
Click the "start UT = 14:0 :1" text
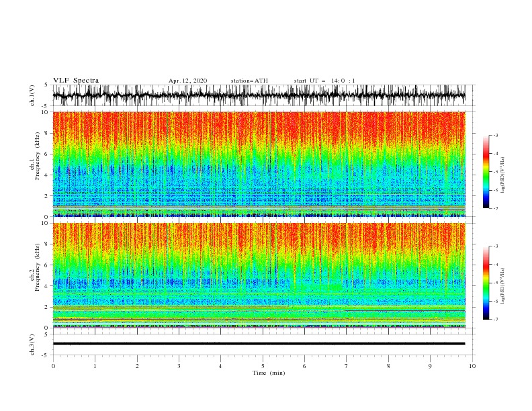324,81
